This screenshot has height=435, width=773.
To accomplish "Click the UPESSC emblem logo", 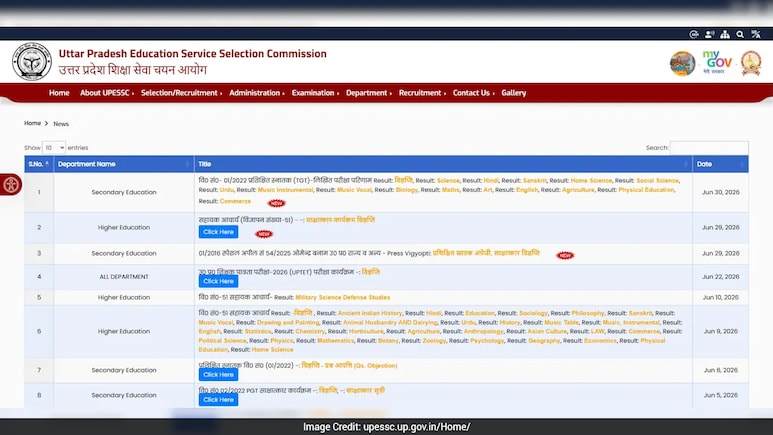I will coord(32,62).
